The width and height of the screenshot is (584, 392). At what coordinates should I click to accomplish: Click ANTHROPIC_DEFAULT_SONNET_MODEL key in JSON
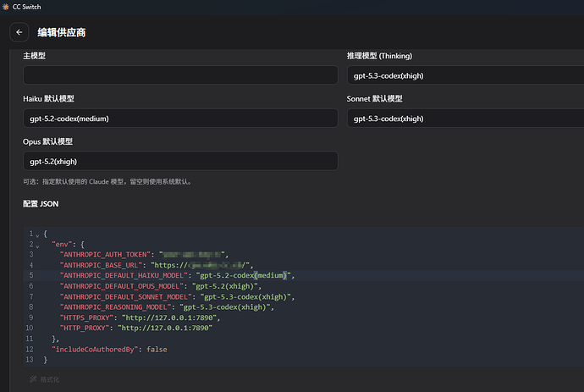coord(125,297)
